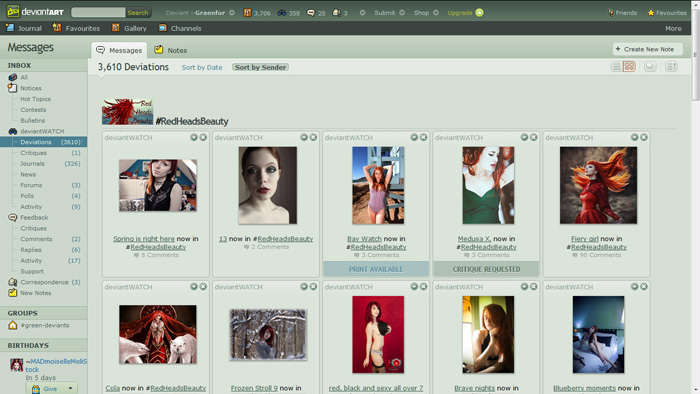Open the All inbox item
The width and height of the screenshot is (700, 394).
(x=18, y=77)
